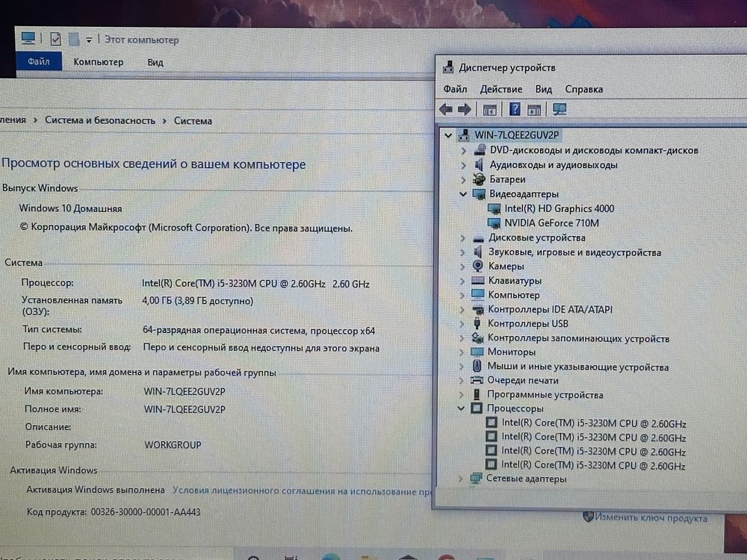Click product code 00326-30000-00001-AA443
747x560 pixels.
click(146, 512)
